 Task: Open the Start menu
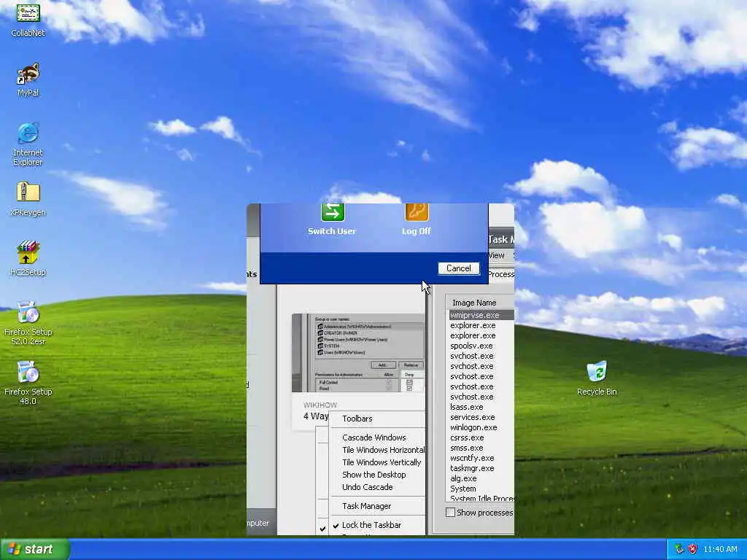[35, 549]
